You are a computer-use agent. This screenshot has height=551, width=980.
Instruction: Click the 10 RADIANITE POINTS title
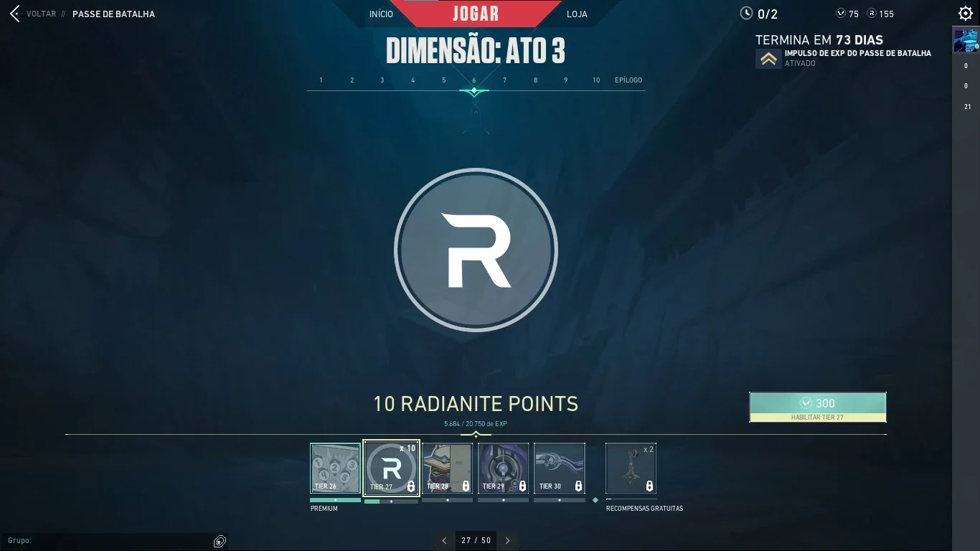(476, 404)
